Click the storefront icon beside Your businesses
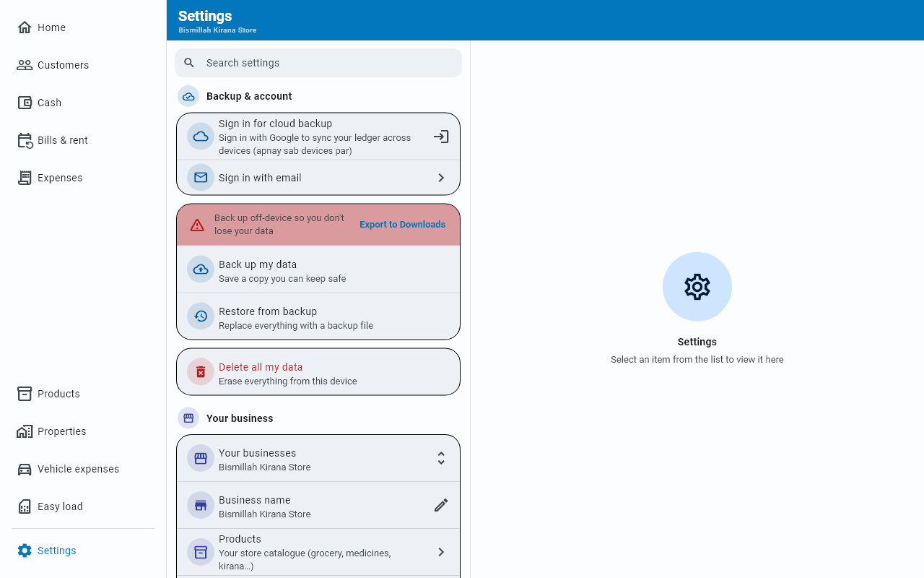Image resolution: width=924 pixels, height=578 pixels. click(201, 458)
